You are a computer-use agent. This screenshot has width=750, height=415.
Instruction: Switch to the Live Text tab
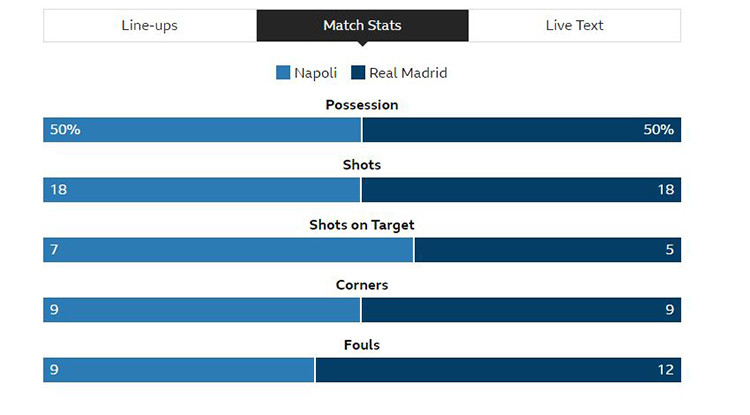click(574, 25)
